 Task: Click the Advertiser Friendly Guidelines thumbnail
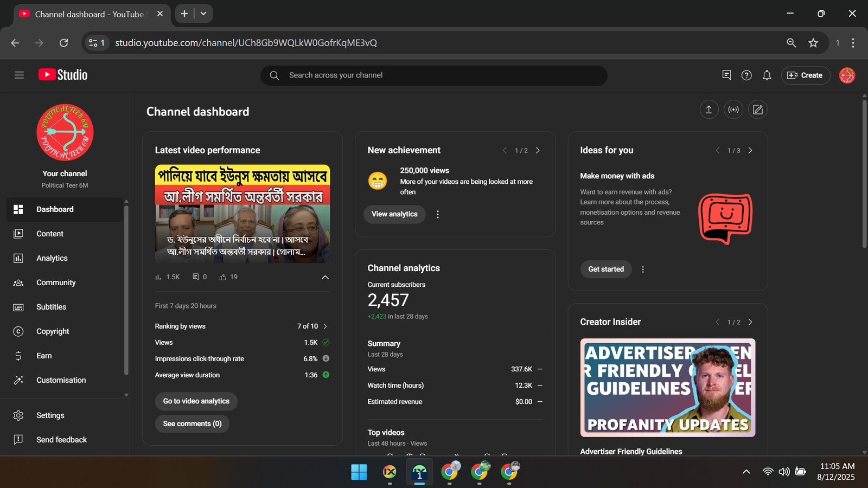coord(668,388)
